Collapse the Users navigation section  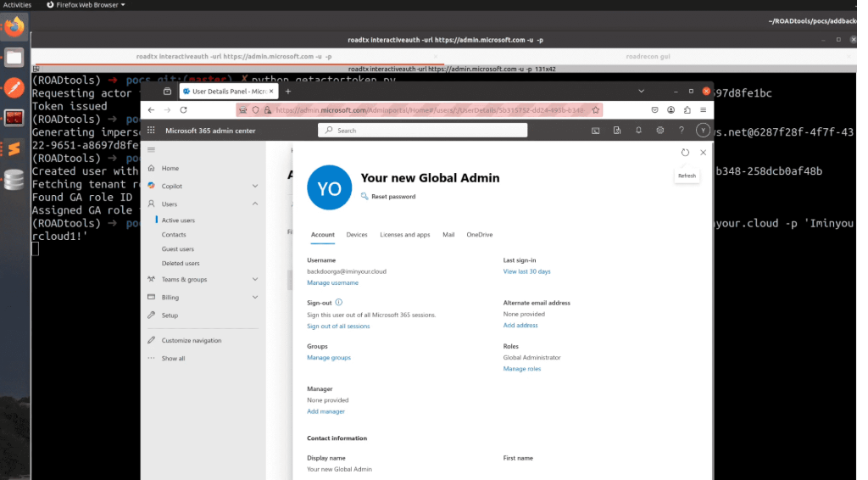tap(255, 204)
